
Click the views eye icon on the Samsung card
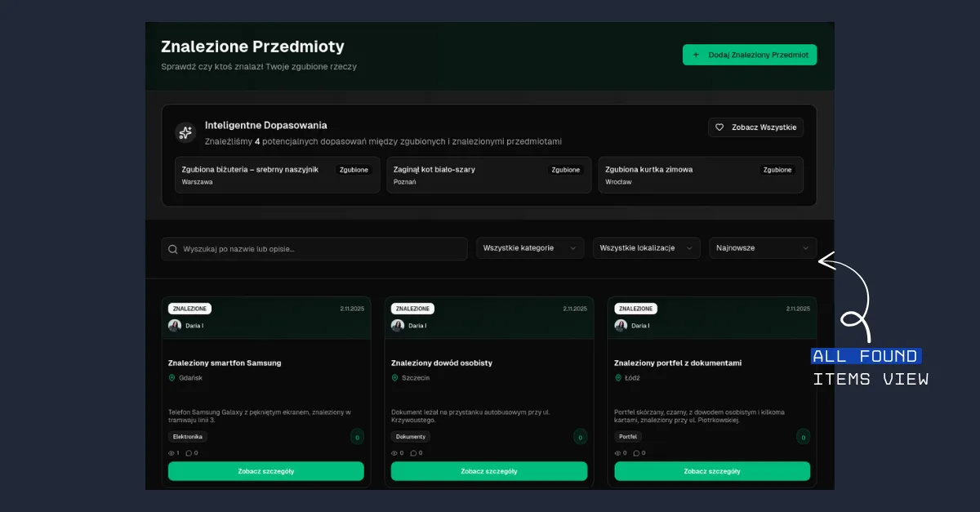point(171,452)
